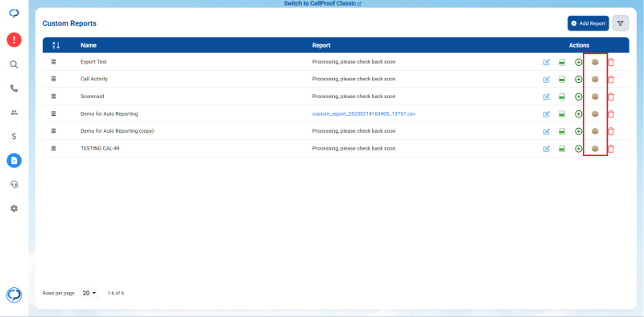This screenshot has height=317, width=644.
Task: Follow the Switch to CallProof Classic link
Action: (323, 3)
